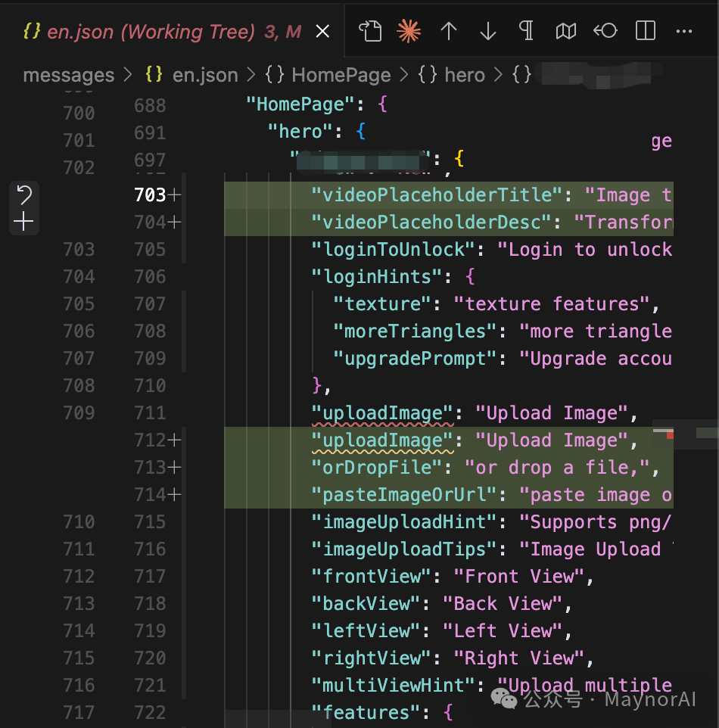The image size is (719, 728).
Task: Click added line number 703 in gutter
Action: (x=150, y=195)
